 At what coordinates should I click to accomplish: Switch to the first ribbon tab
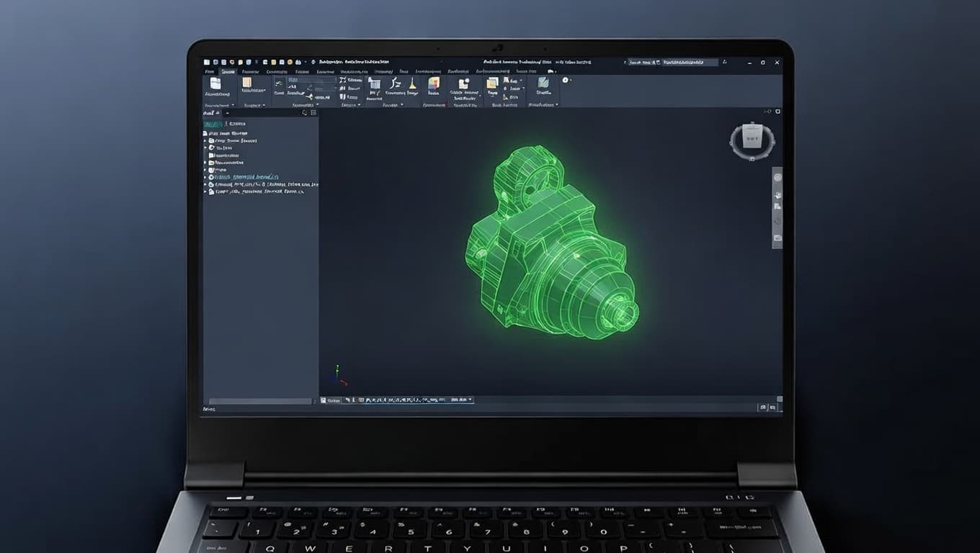tap(209, 72)
